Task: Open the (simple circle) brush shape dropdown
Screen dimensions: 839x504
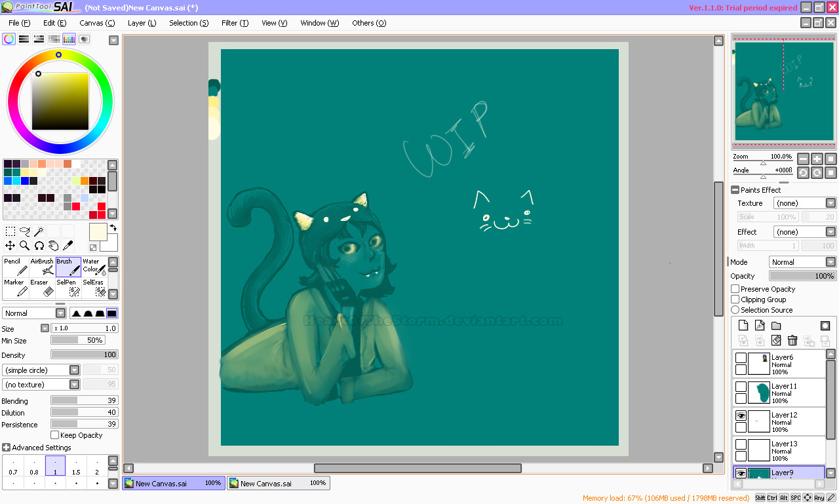Action: (x=41, y=370)
